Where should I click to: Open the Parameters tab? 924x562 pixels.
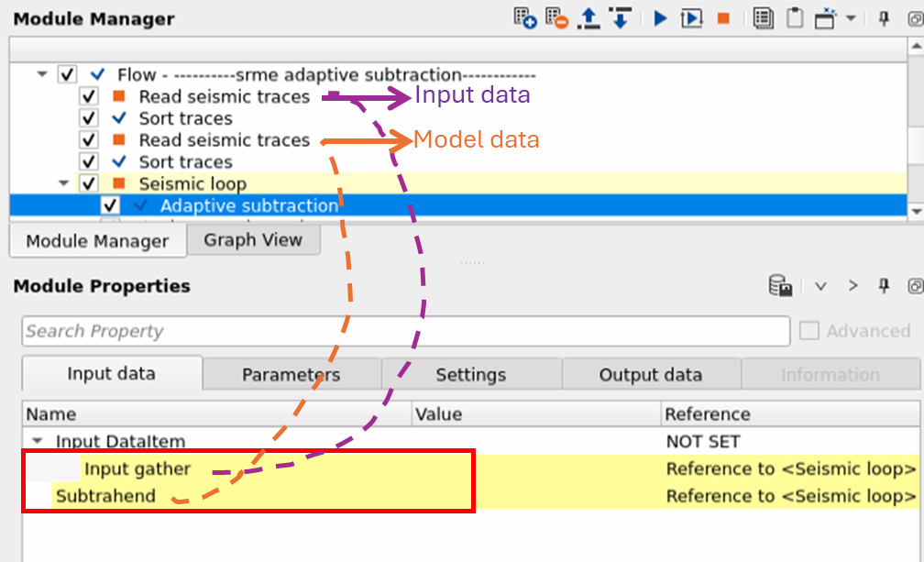pyautogui.click(x=291, y=375)
